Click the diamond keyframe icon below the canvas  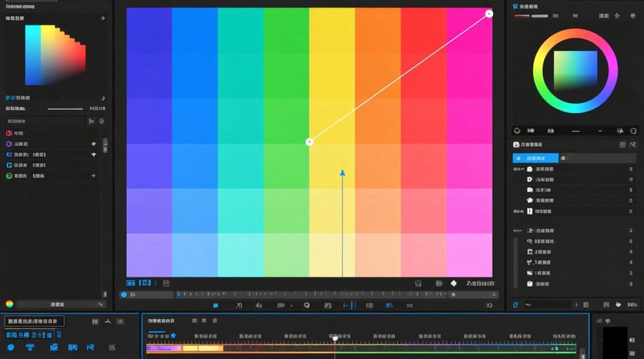pos(453,283)
